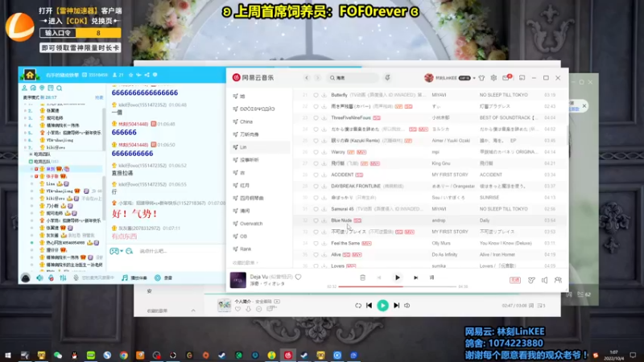Open the audio mixer icon in YY bottom bar

click(x=63, y=278)
